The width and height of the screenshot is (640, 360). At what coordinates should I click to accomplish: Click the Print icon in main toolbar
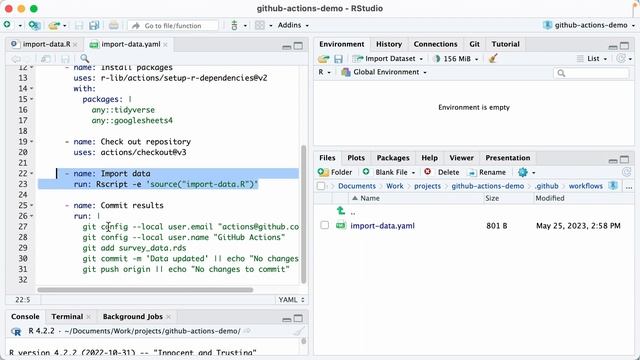click(113, 25)
